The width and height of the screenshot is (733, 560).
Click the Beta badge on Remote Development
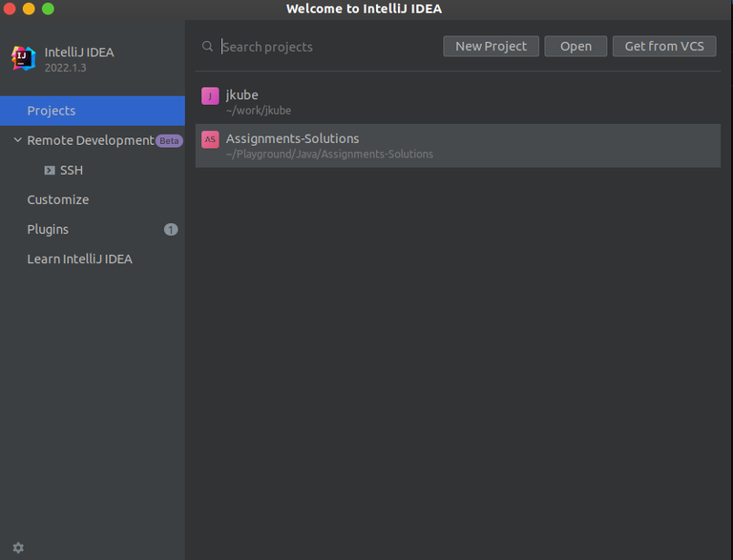(x=169, y=140)
